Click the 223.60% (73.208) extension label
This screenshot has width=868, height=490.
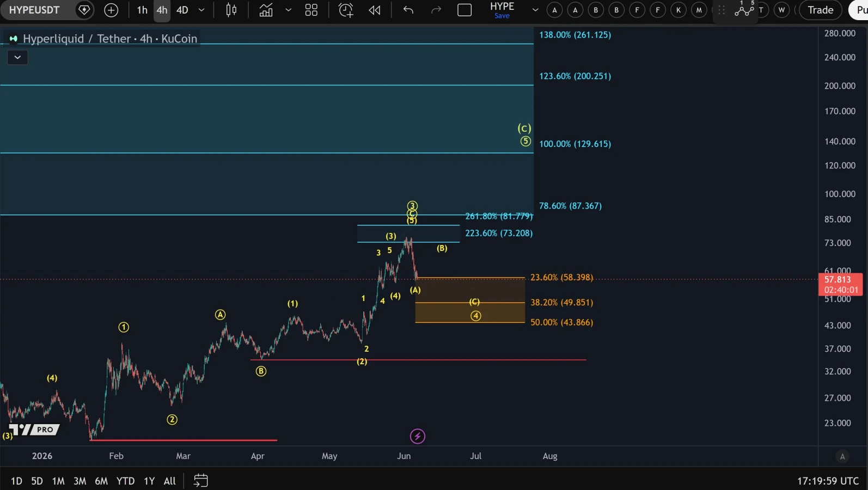(x=499, y=233)
